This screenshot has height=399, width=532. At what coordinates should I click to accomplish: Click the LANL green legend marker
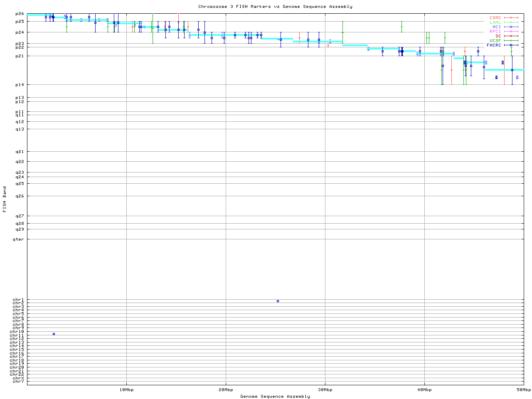pyautogui.click(x=511, y=22)
